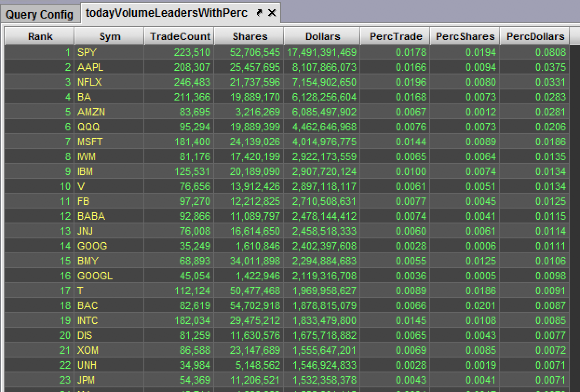
Task: Click the UNH symbol cell
Action: [109, 365]
